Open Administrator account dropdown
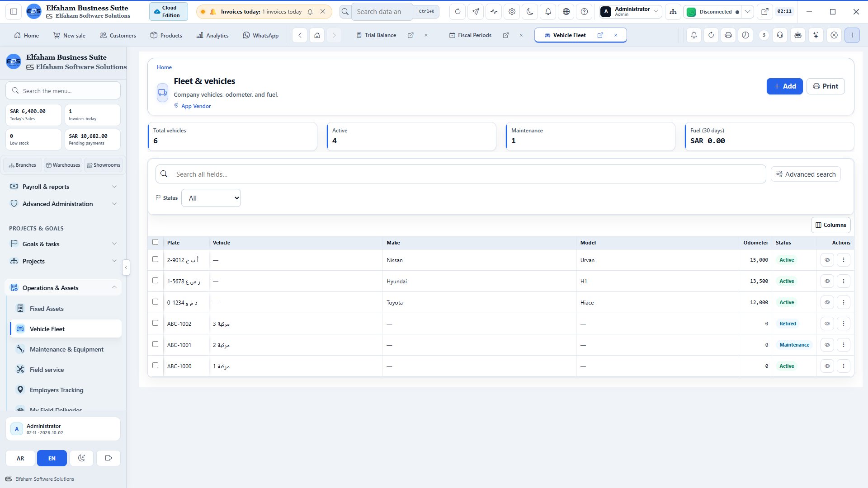 point(631,12)
